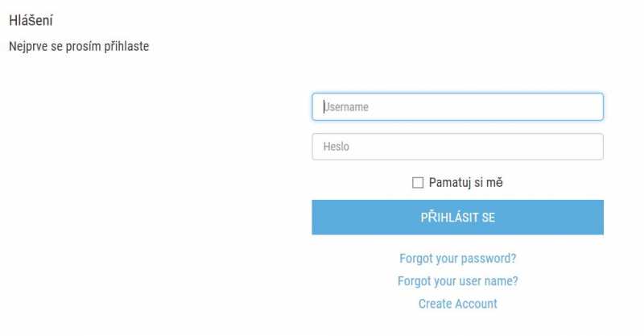Open the Forgot your user name? link
Image resolution: width=644 pixels, height=336 pixels.
coord(457,281)
